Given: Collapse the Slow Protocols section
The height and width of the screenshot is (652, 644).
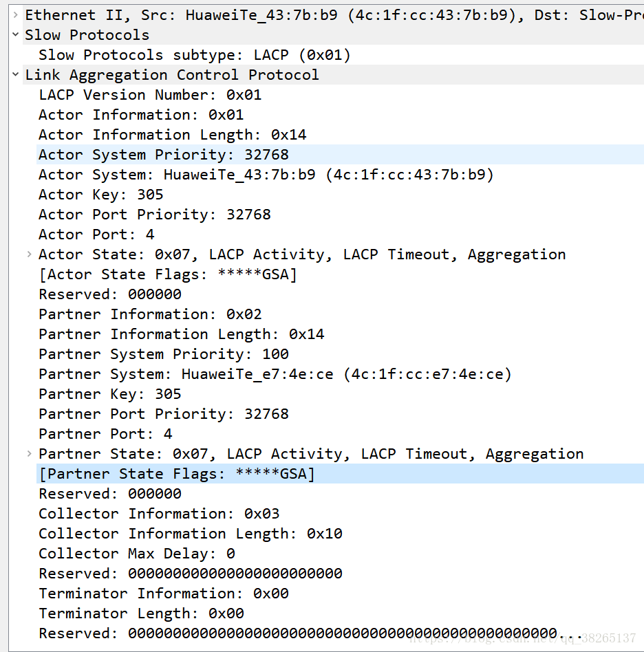Looking at the screenshot, I should [x=15, y=34].
